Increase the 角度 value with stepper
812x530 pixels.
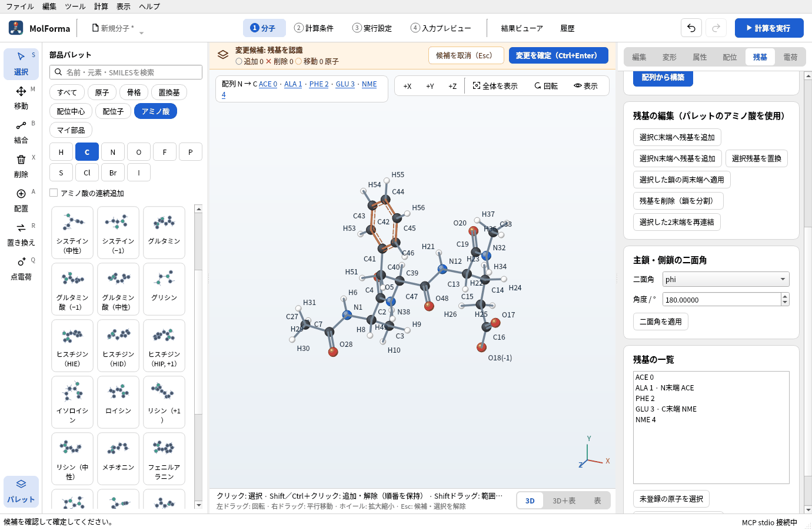785,296
